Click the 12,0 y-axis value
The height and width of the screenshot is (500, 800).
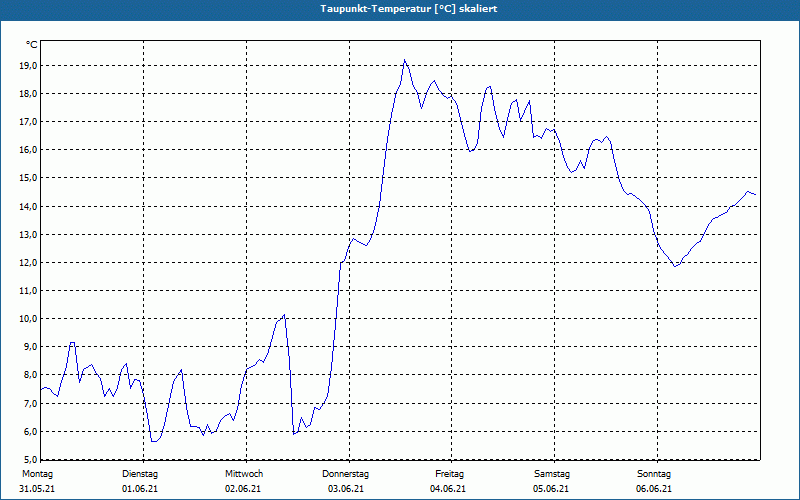(28, 263)
